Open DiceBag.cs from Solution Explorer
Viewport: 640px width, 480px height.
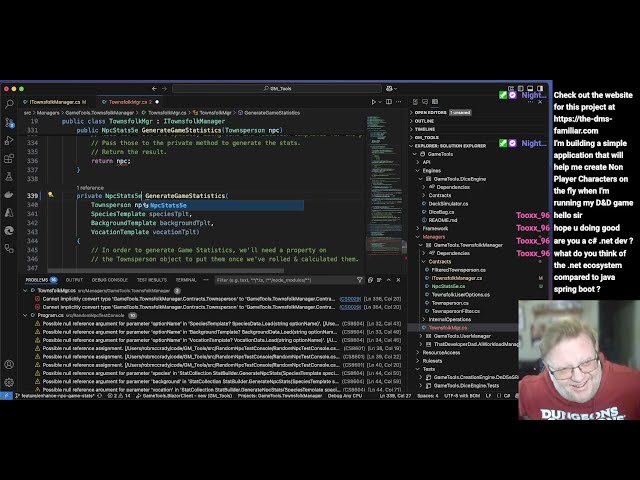click(x=441, y=211)
